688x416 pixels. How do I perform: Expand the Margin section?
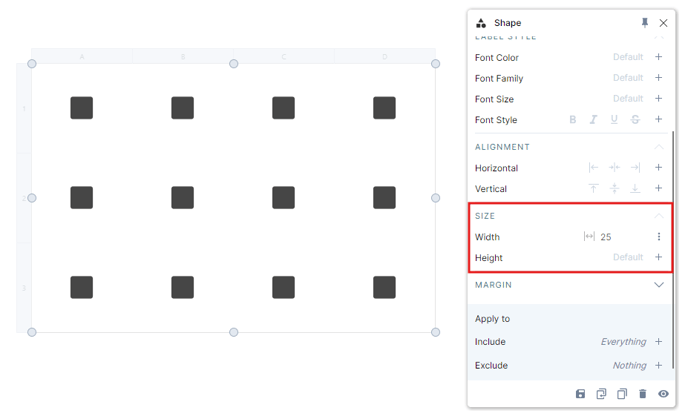(658, 285)
